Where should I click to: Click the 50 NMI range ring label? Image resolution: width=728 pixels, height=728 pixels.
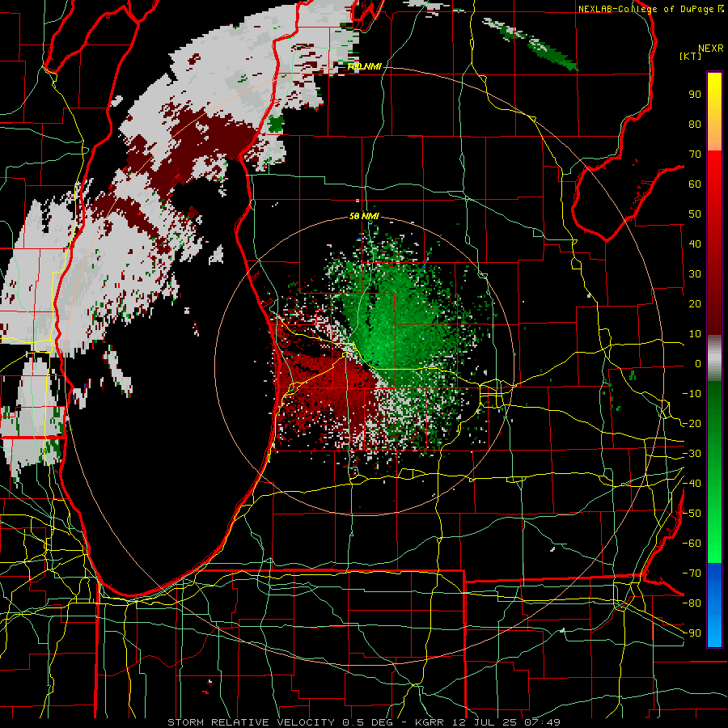[x=365, y=216]
